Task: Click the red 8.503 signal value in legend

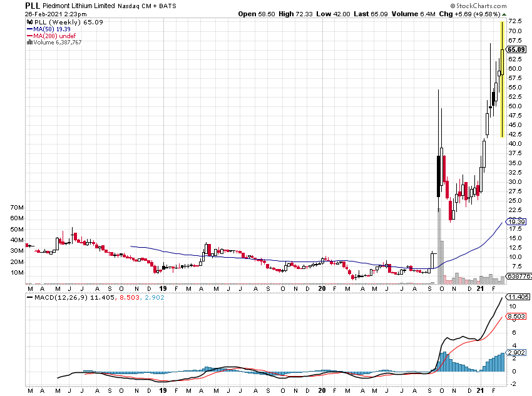Action: point(130,297)
